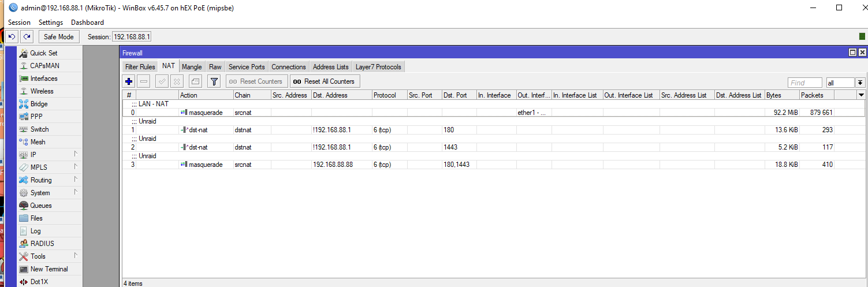The width and height of the screenshot is (868, 287).
Task: Switch to Mangle tab
Action: [192, 67]
